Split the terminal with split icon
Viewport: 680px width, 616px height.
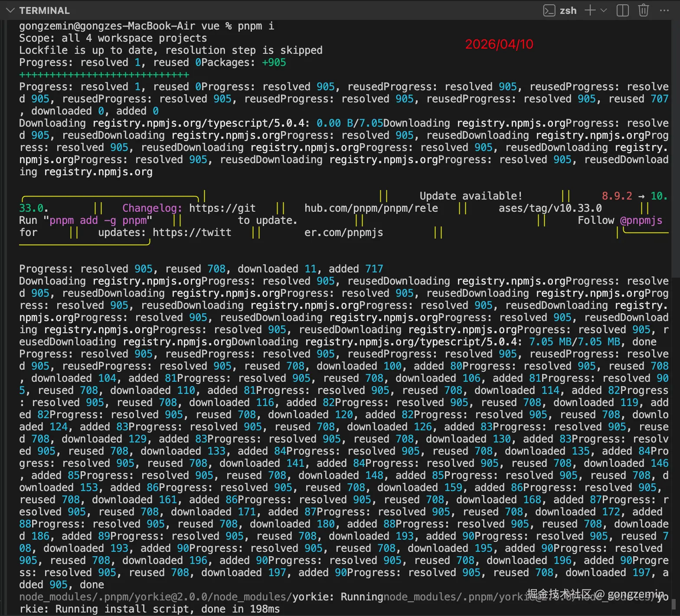pyautogui.click(x=622, y=10)
